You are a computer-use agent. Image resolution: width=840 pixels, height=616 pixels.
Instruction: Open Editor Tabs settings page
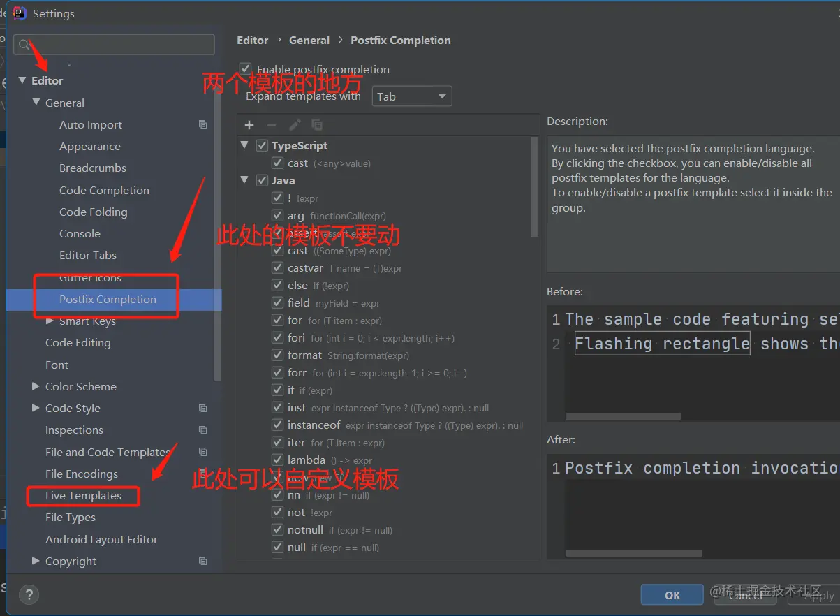pos(88,255)
